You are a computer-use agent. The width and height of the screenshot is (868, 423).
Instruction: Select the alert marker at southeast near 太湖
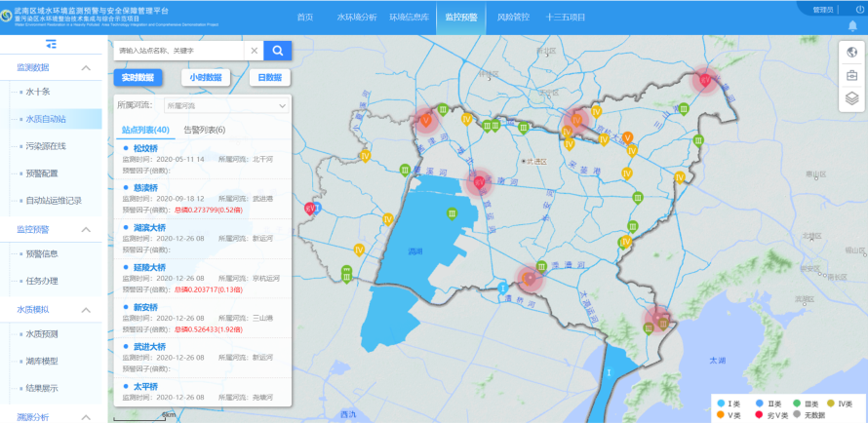[657, 319]
